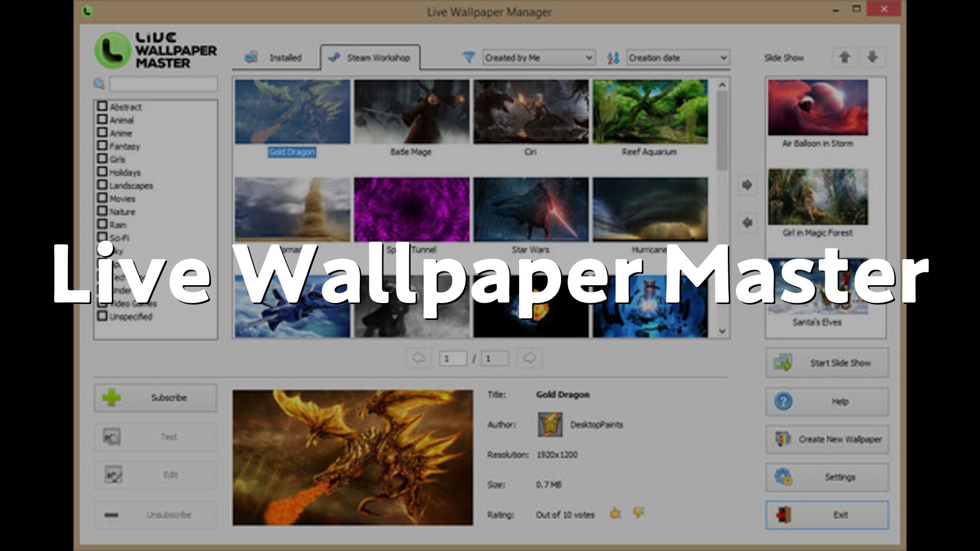Select the Hurricane thumbnail
The image size is (980, 551).
[650, 210]
